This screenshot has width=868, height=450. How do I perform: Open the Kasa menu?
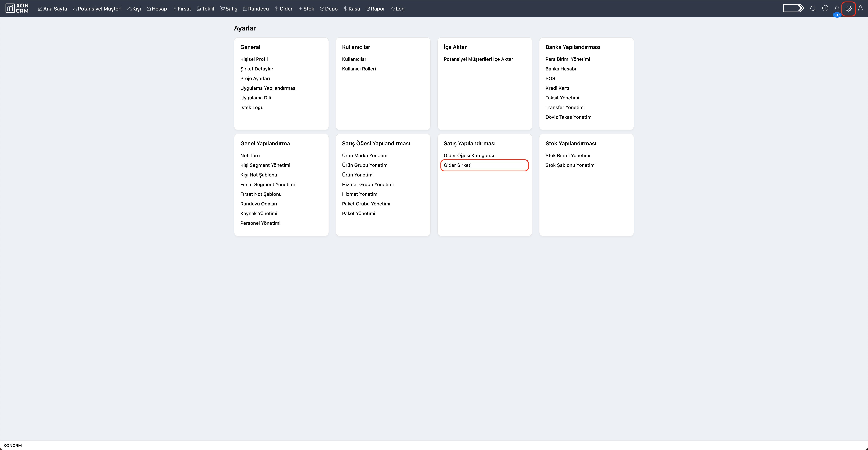(352, 9)
